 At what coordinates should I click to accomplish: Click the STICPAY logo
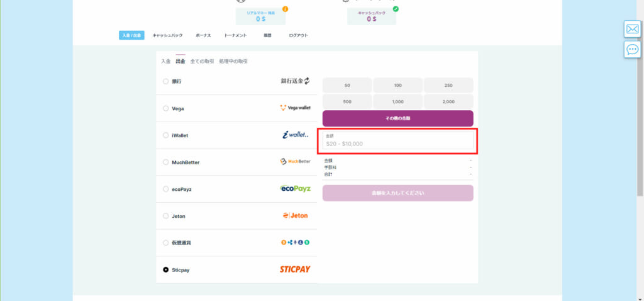coord(295,270)
